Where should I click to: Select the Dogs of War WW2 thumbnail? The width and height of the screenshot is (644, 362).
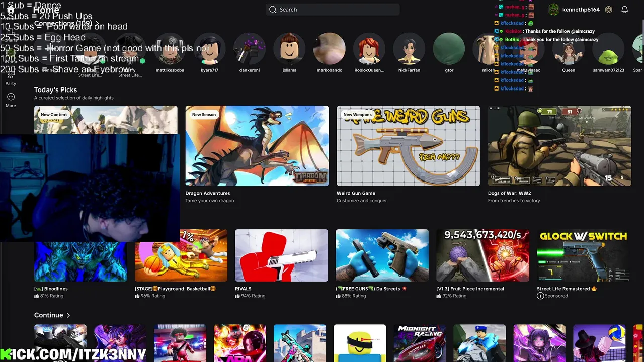[559, 146]
